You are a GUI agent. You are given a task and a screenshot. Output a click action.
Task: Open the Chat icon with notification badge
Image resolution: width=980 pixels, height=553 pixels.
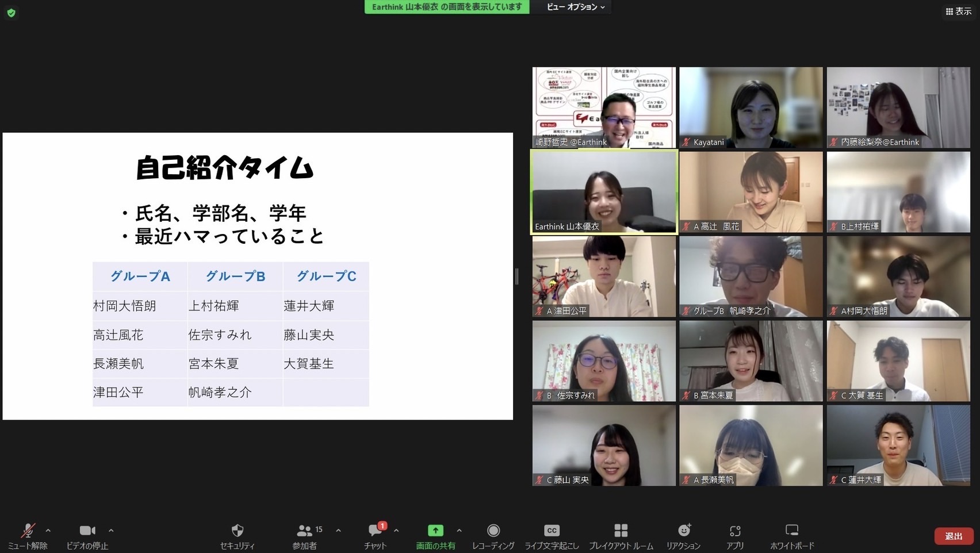(376, 529)
